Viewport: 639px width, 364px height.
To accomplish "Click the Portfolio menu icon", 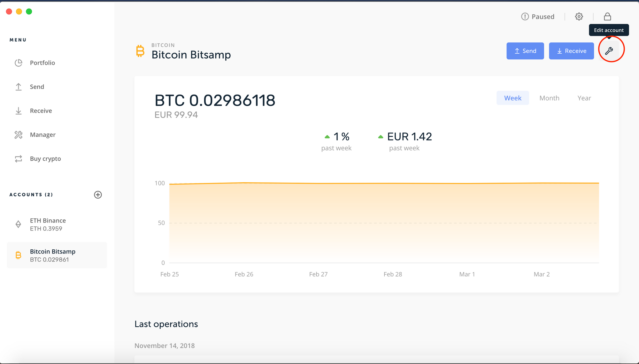I will 19,63.
